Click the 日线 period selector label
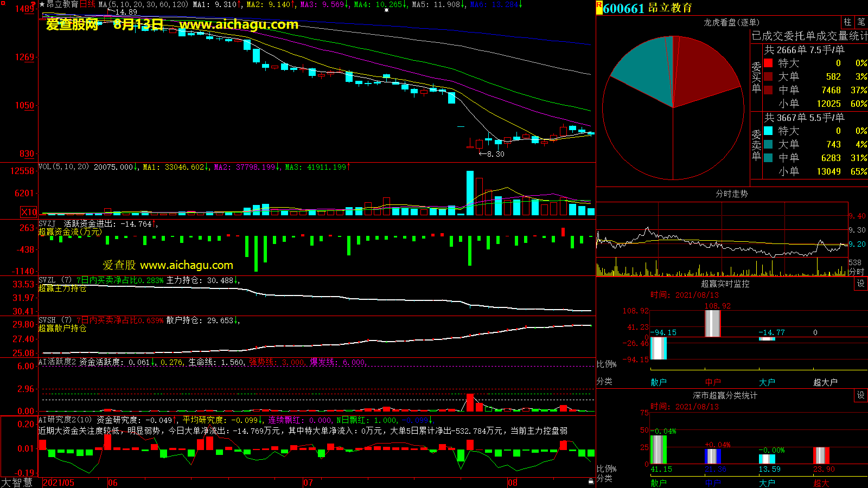 pyautogui.click(x=87, y=4)
